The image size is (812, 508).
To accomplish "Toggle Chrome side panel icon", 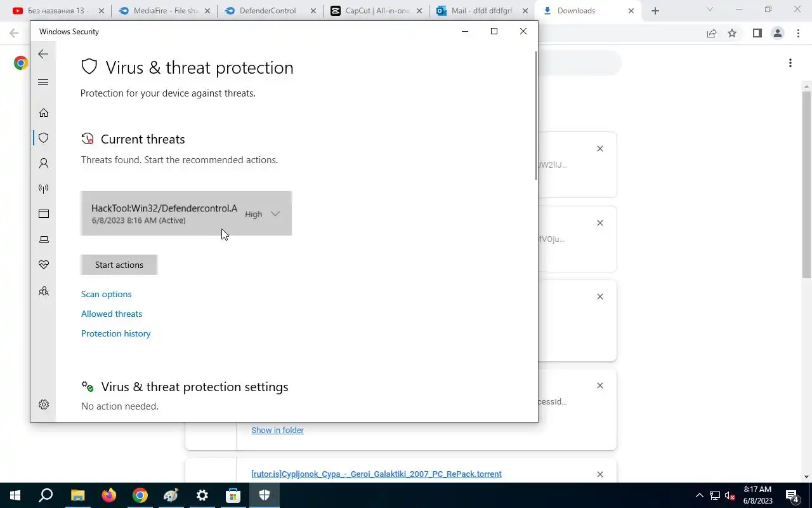I will (757, 33).
